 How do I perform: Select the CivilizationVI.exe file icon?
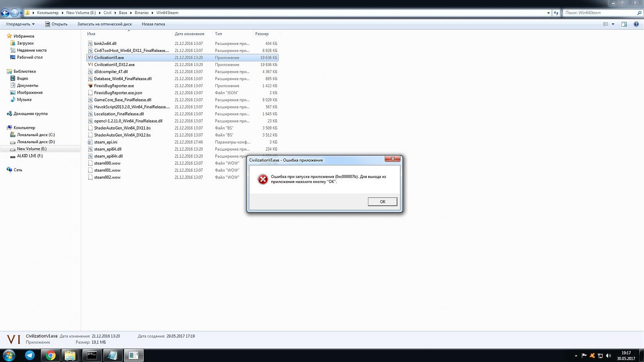point(90,57)
